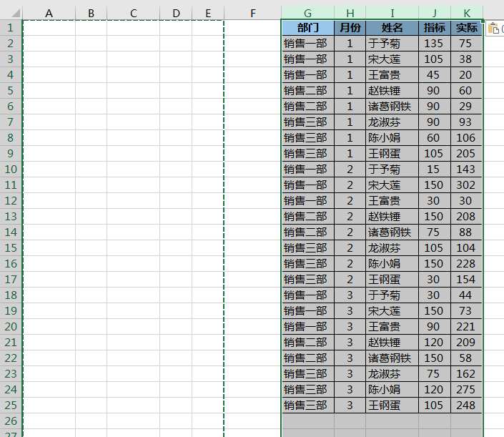Select 实际 value 162 in row 23
The width and height of the screenshot is (504, 437).
[x=466, y=373]
